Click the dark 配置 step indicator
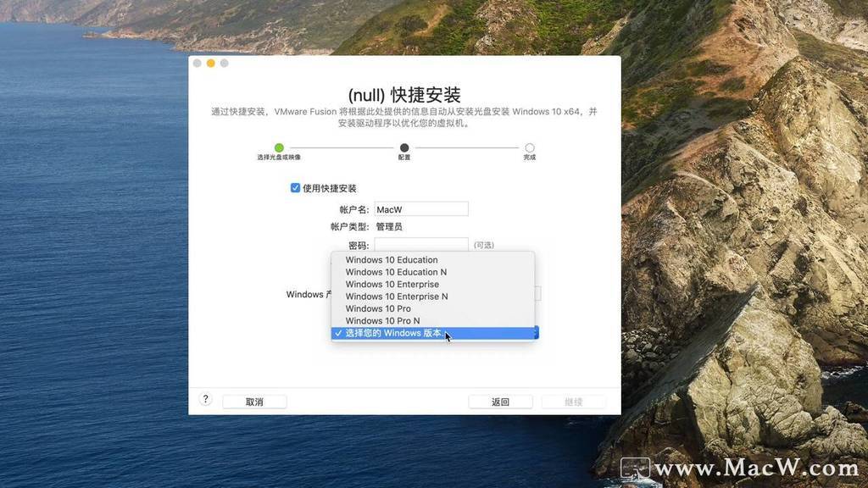 pos(404,147)
